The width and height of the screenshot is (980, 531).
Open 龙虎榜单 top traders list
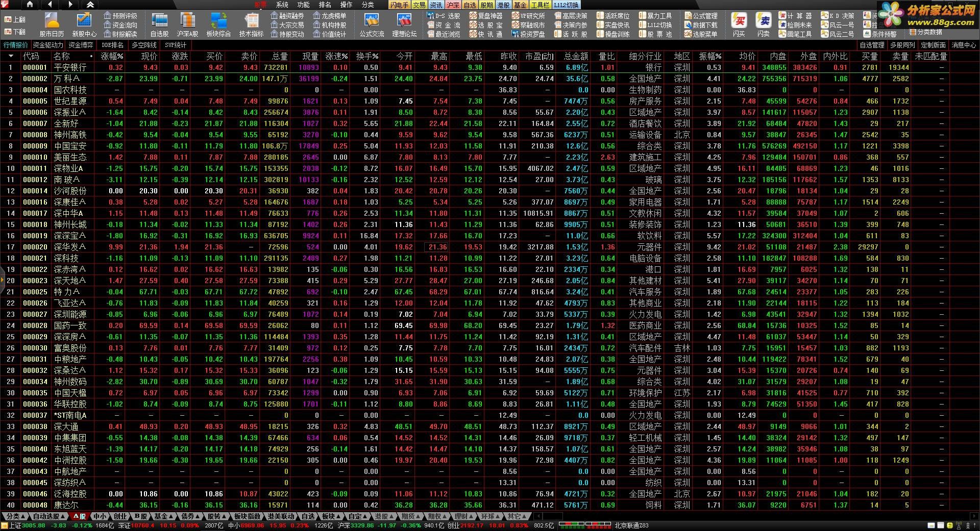(330, 16)
